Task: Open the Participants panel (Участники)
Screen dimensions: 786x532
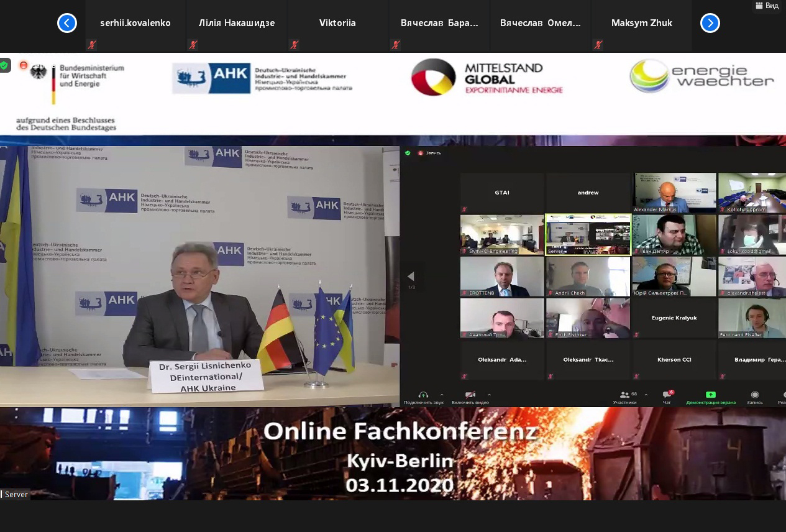Action: [x=624, y=395]
